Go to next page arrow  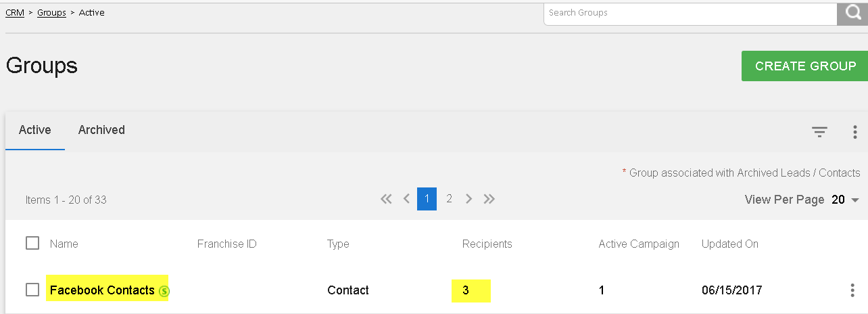pyautogui.click(x=468, y=199)
